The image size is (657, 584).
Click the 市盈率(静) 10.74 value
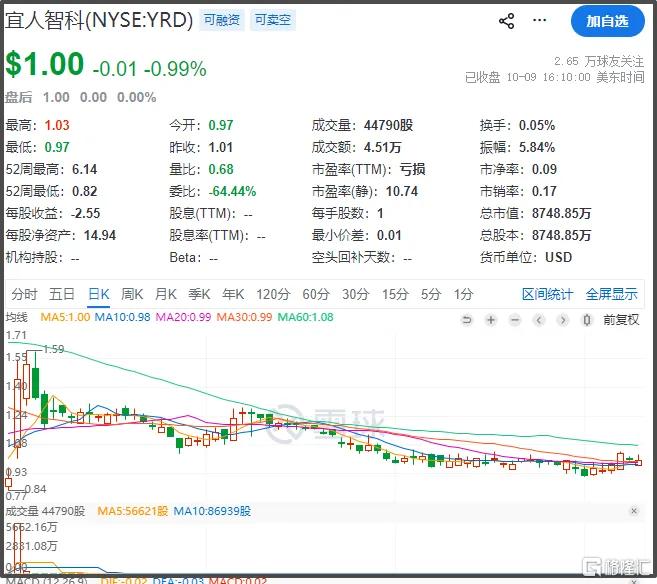pyautogui.click(x=402, y=191)
